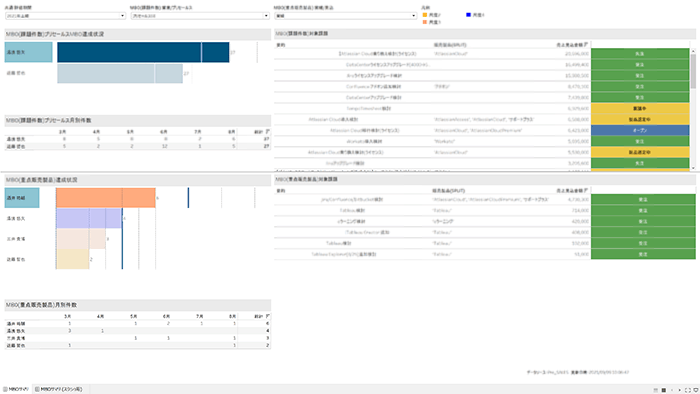Image resolution: width=700 pixels, height=394 pixels.
Task: Click the blue status cell in the top table
Action: click(640, 130)
